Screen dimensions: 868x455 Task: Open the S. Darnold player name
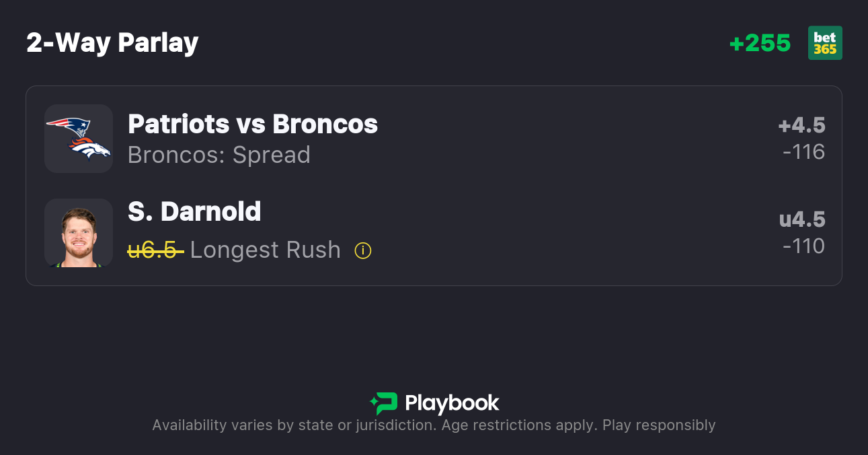tap(194, 212)
